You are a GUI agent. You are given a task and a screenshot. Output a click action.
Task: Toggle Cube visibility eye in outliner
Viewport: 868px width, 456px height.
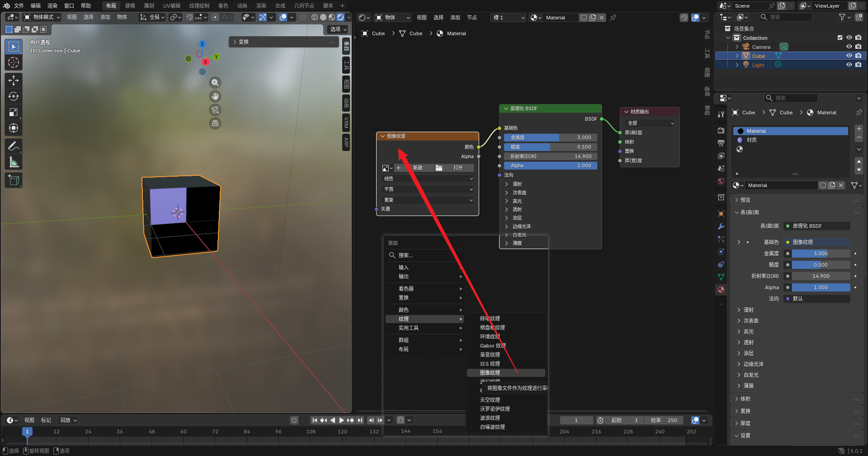849,56
